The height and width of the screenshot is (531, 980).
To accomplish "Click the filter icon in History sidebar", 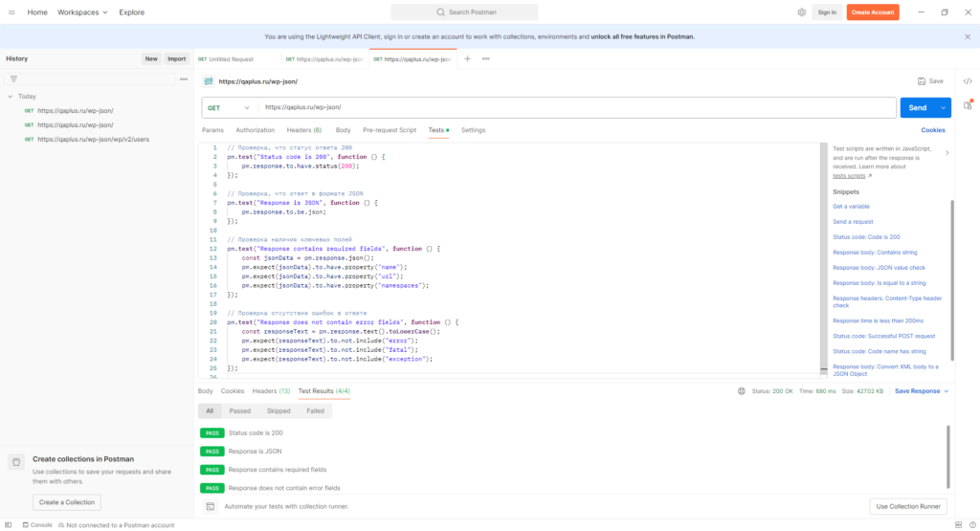I will (x=13, y=78).
